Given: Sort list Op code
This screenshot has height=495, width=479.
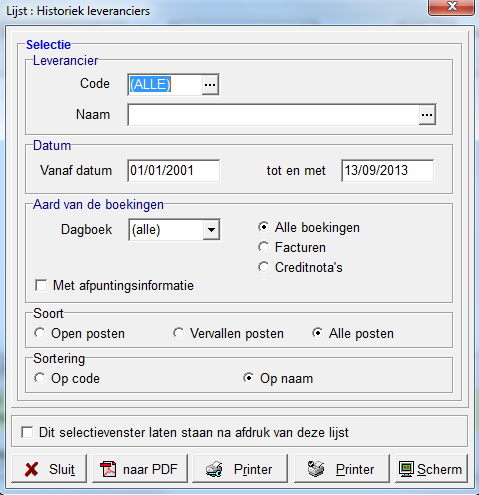Looking at the screenshot, I should [x=40, y=378].
